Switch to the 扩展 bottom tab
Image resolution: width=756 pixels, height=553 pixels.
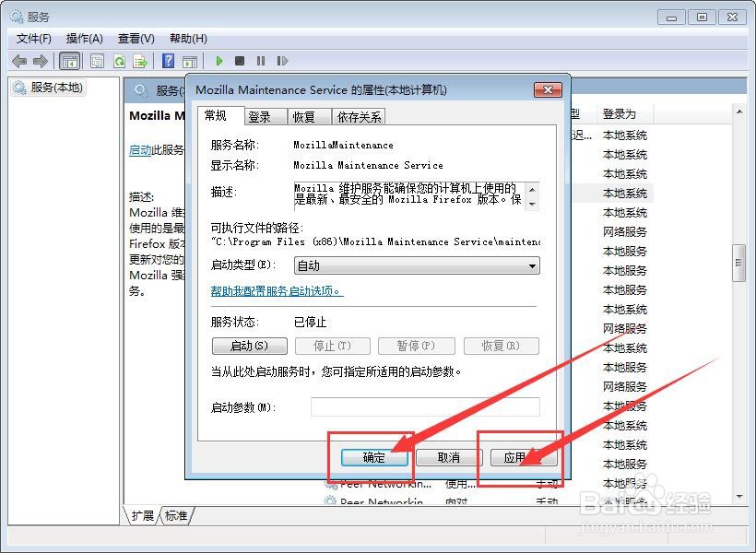point(142,515)
